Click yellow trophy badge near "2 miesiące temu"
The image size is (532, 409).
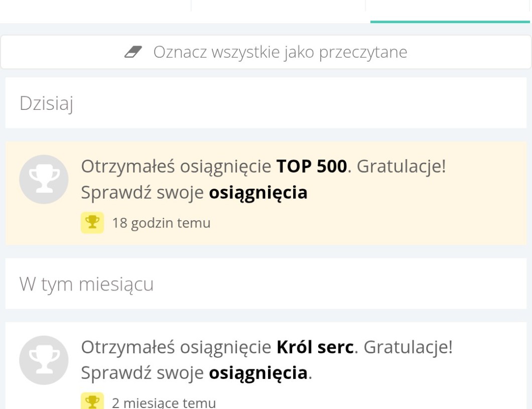[x=92, y=402]
